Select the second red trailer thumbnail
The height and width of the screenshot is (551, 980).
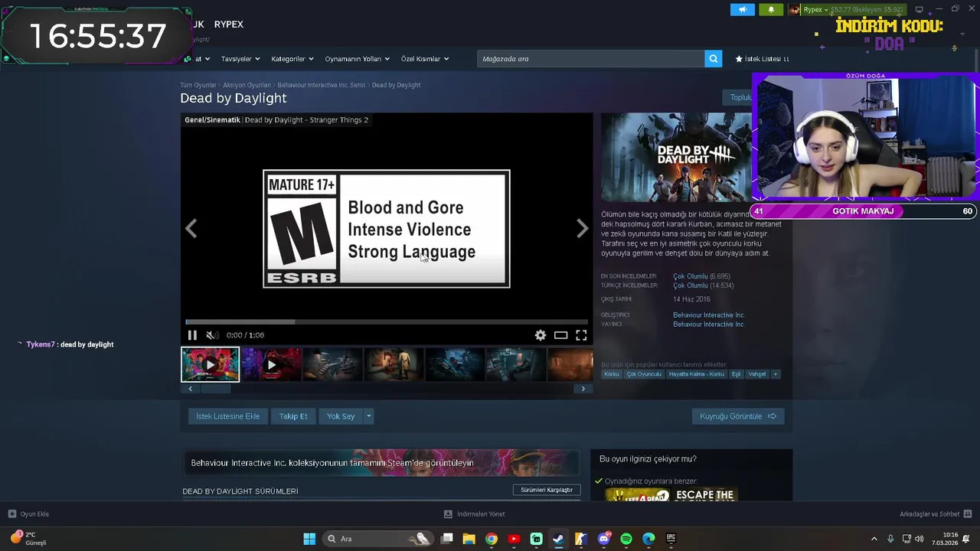pyautogui.click(x=271, y=364)
